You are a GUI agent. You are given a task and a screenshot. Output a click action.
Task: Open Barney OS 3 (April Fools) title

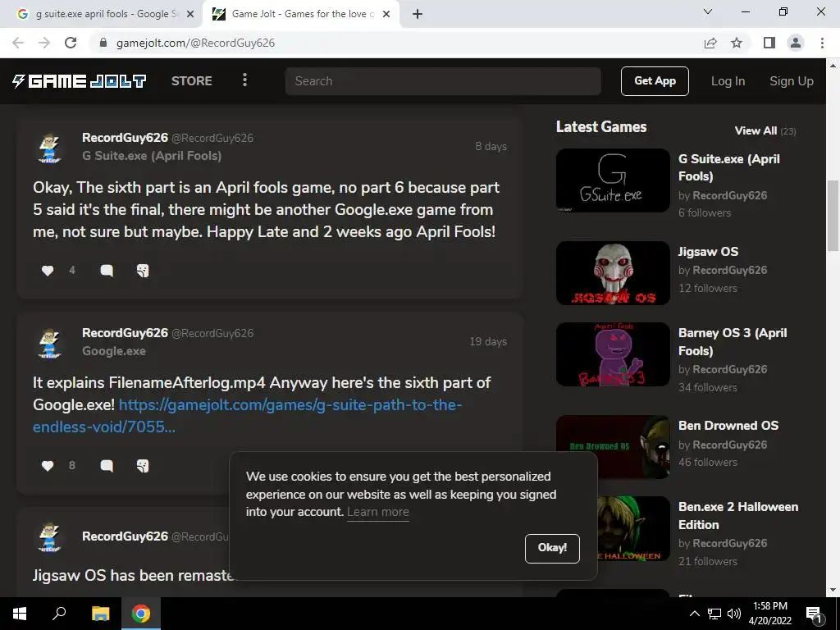[x=733, y=341]
